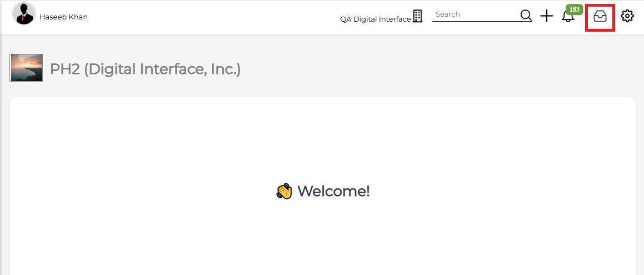The width and height of the screenshot is (644, 275).
Task: Click the plus add icon
Action: 547,17
